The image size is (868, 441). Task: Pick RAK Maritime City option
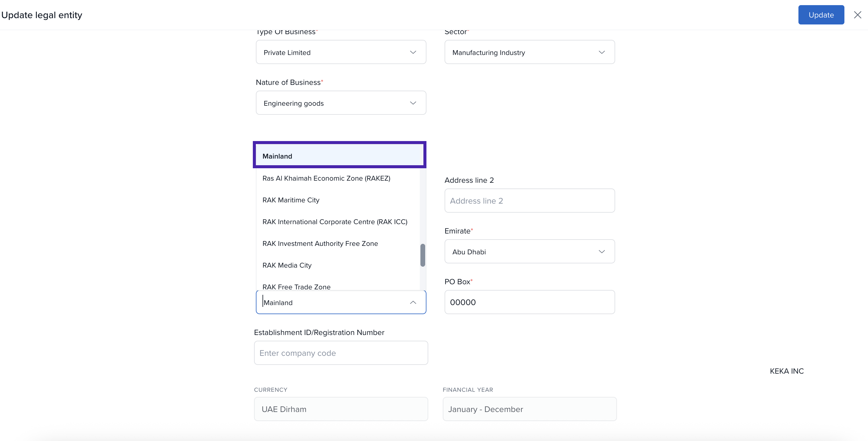pos(291,200)
